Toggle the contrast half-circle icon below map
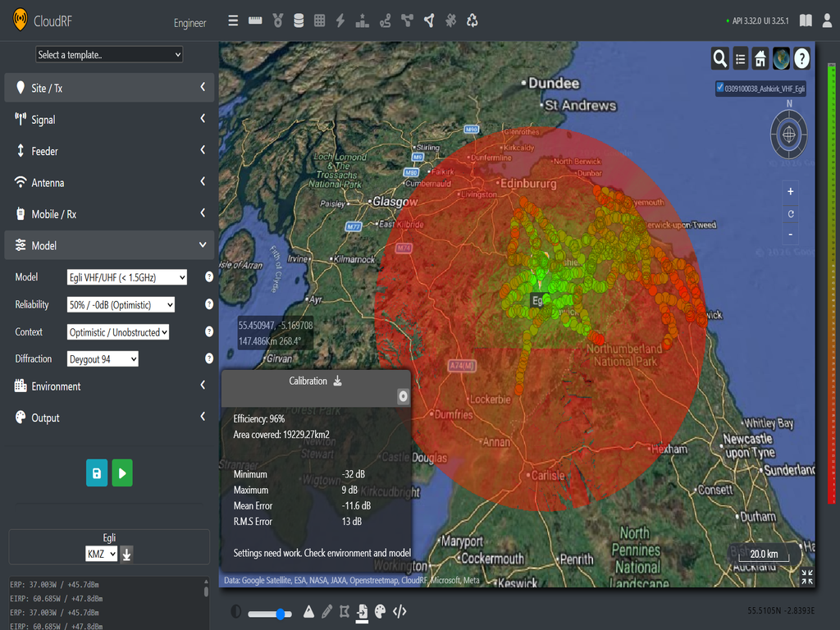The width and height of the screenshot is (840, 630). [x=236, y=611]
